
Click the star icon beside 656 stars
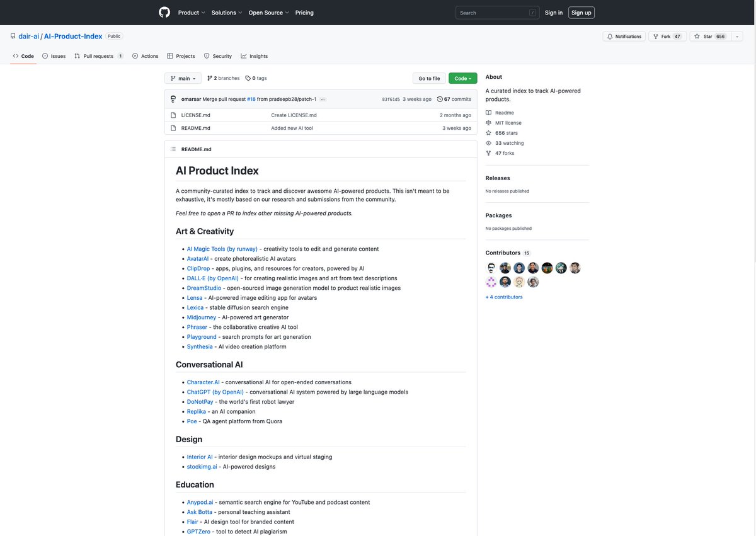(488, 133)
